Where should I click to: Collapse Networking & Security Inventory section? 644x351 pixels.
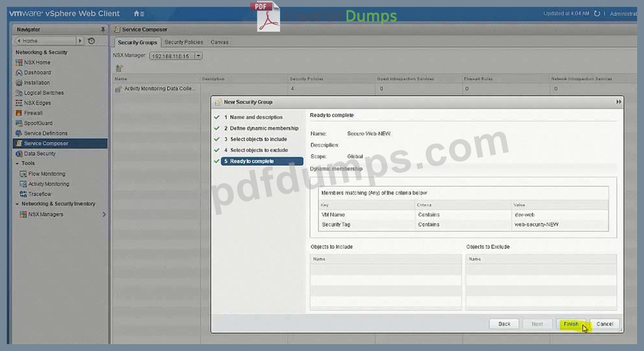(17, 204)
